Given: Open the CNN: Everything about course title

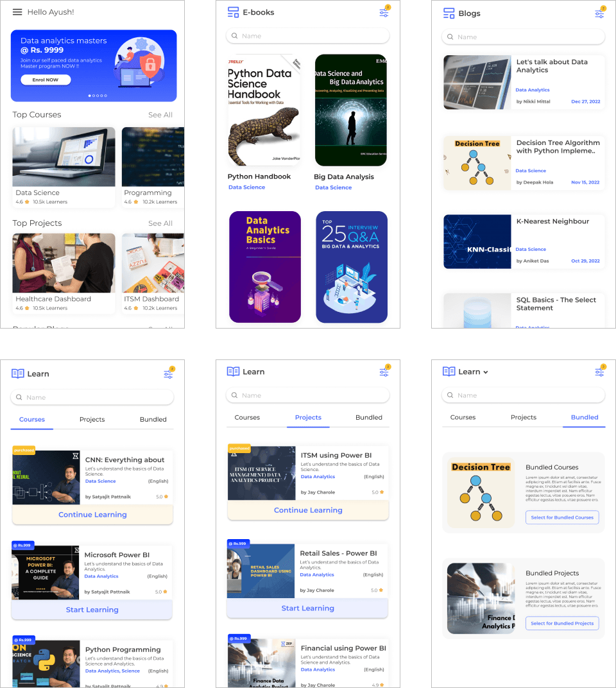Looking at the screenshot, I should click(x=124, y=460).
